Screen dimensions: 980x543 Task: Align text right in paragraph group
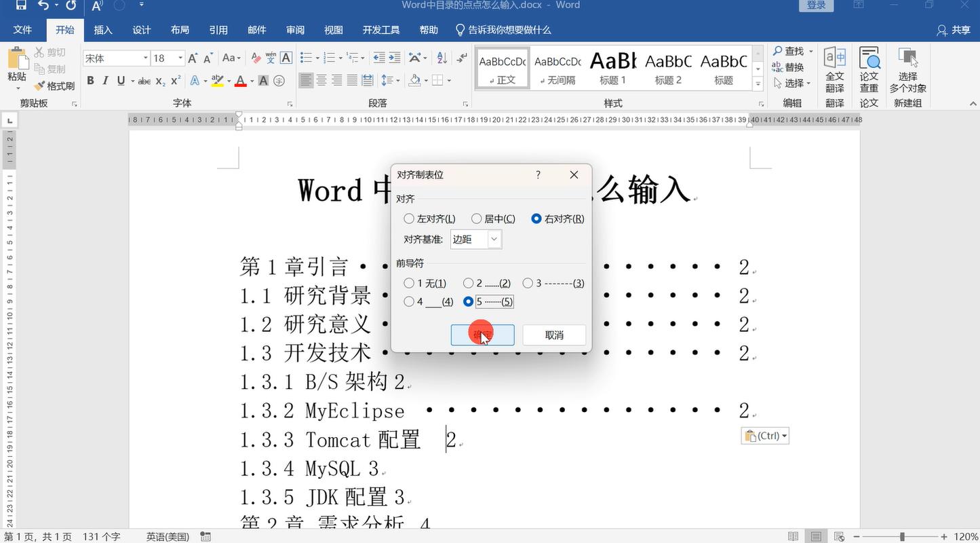pyautogui.click(x=337, y=81)
